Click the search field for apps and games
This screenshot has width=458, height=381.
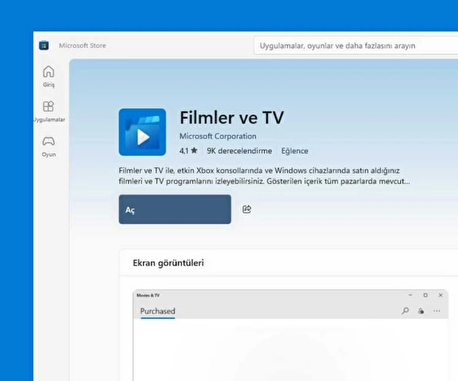[356, 46]
